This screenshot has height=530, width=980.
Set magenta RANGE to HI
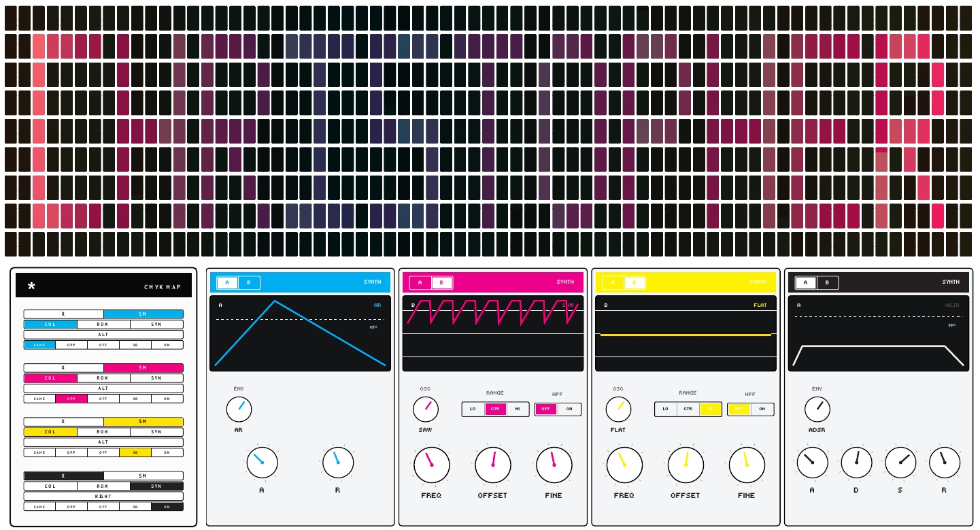[518, 409]
